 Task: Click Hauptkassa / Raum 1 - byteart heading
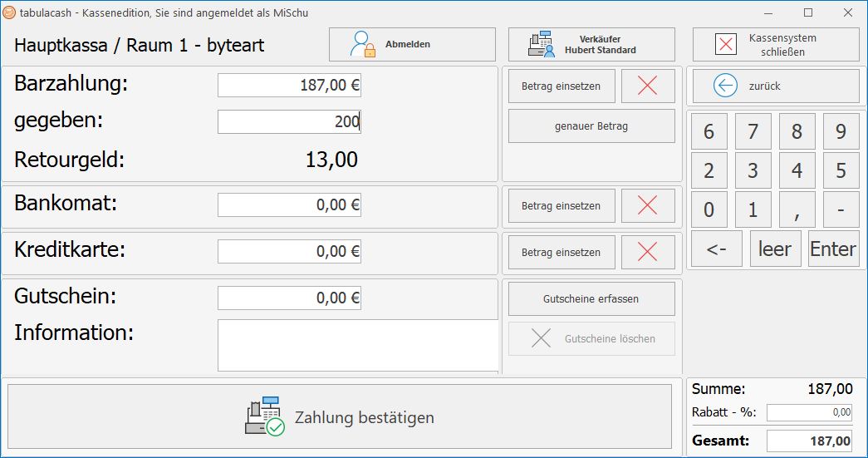click(x=139, y=45)
